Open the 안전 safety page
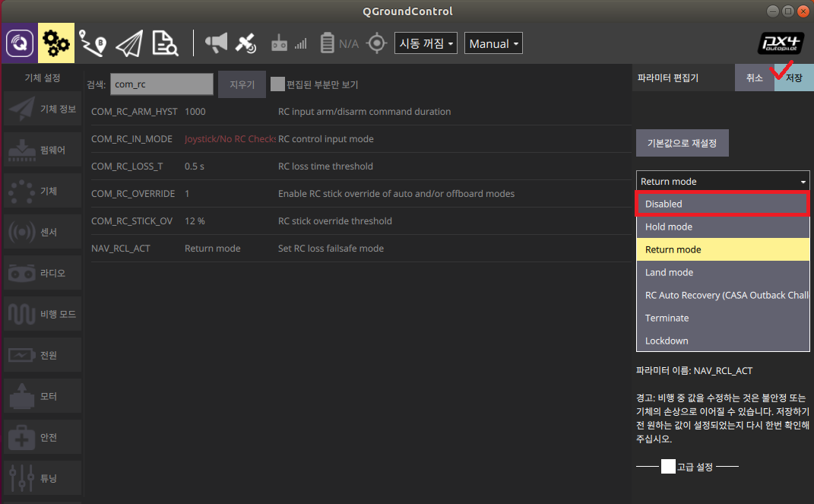The image size is (814, 504). point(43,436)
